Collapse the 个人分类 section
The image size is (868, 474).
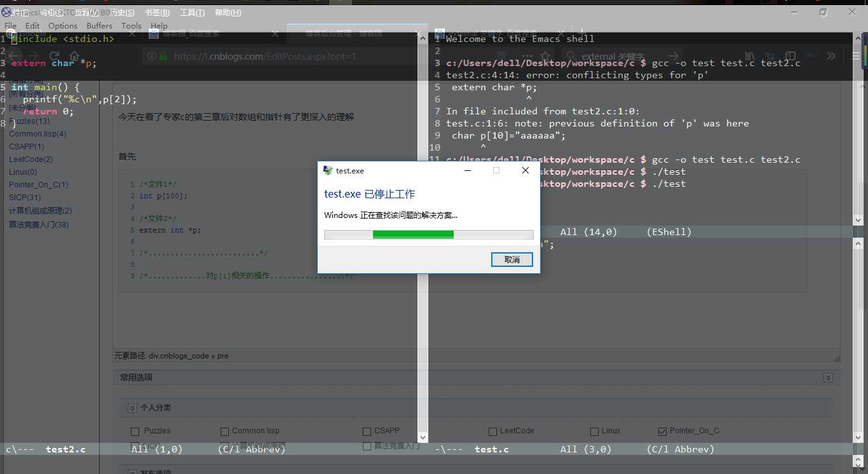coord(132,408)
